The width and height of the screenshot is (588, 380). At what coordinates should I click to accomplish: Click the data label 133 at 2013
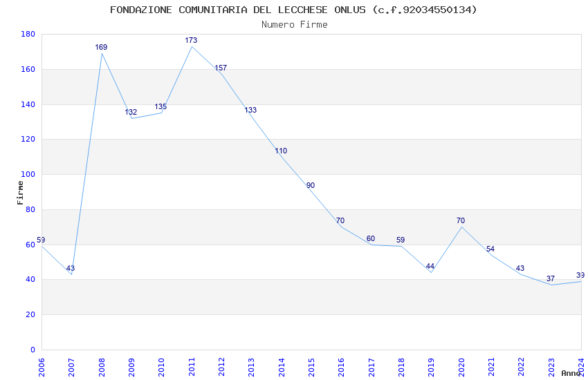[250, 110]
